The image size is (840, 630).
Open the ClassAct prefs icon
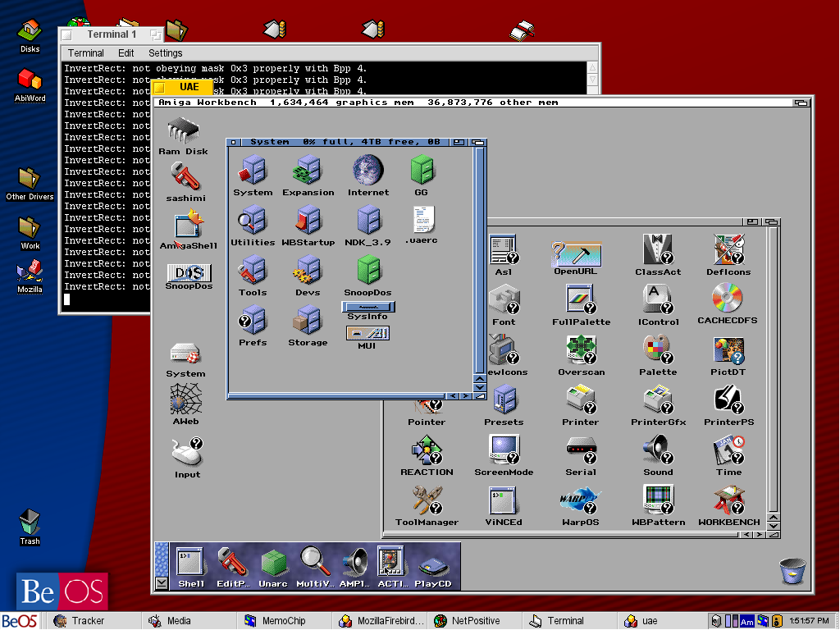(x=658, y=249)
